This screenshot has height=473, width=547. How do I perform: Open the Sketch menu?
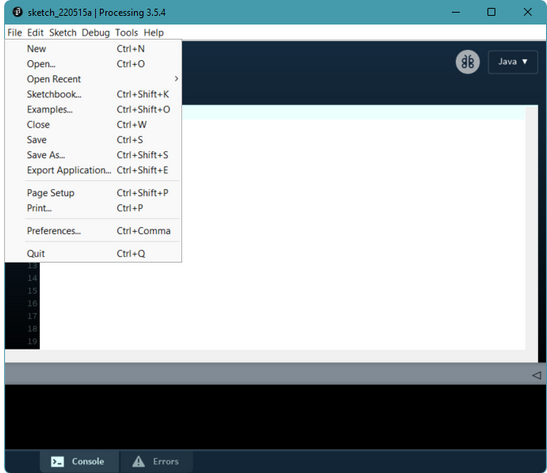(63, 33)
